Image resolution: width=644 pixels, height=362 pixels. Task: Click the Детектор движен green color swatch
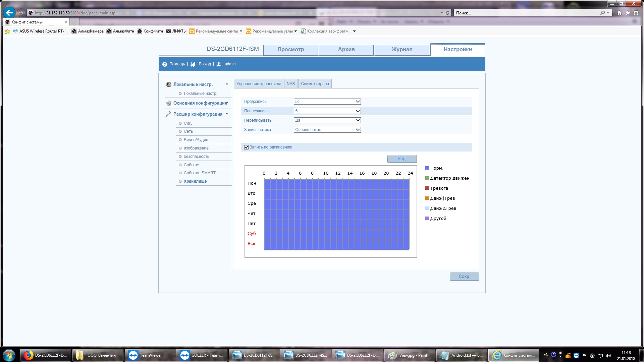point(427,178)
